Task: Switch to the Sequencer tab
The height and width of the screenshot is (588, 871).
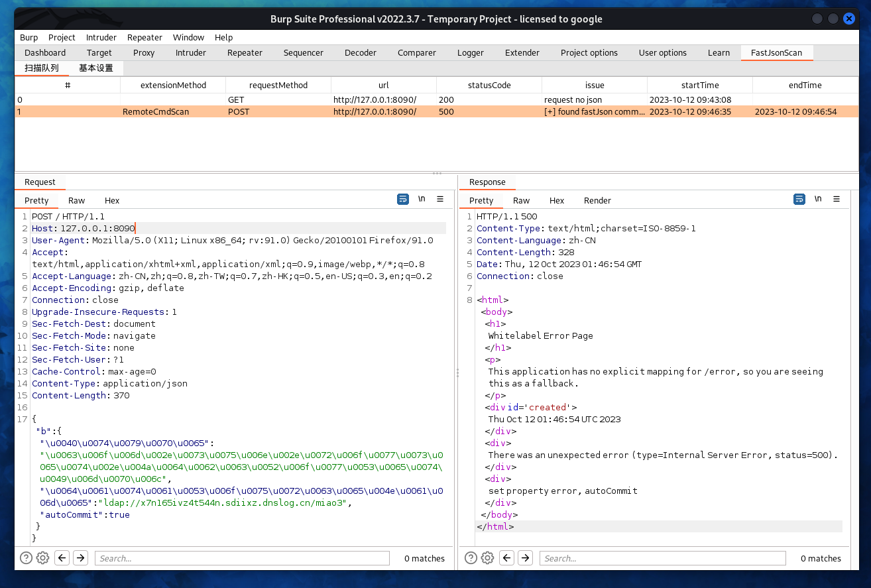Action: (304, 53)
